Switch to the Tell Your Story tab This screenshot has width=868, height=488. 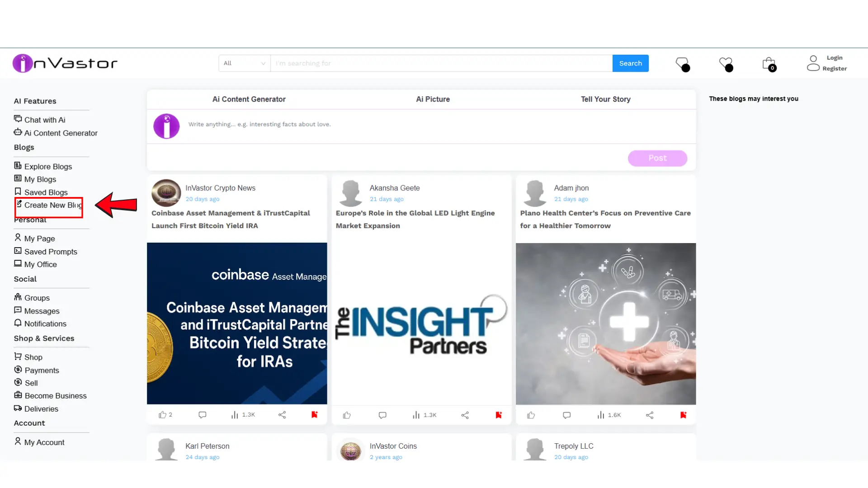coord(605,99)
